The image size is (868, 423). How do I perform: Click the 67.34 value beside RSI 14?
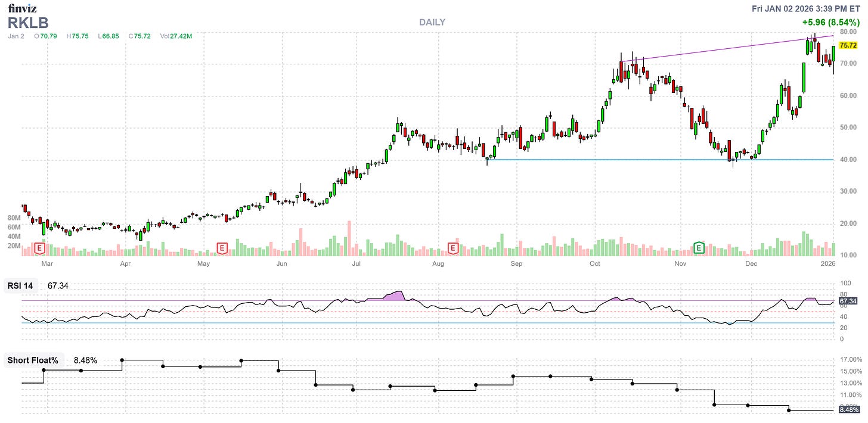[x=57, y=286]
